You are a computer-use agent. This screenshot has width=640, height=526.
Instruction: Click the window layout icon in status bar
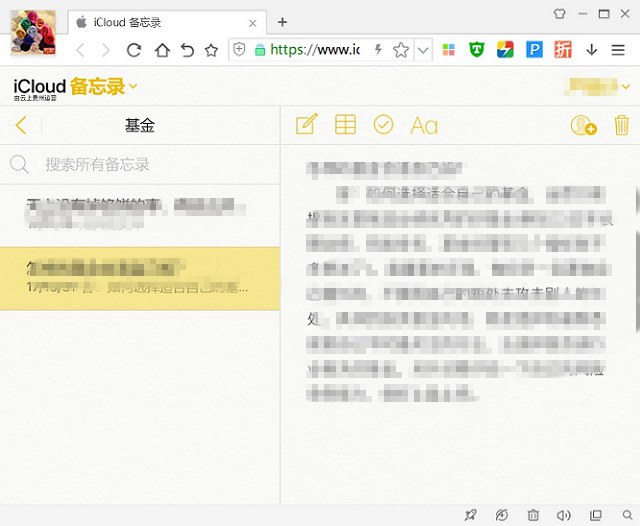tap(596, 515)
